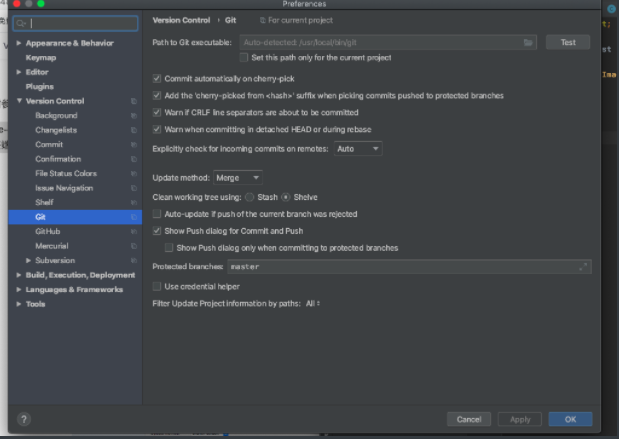Viewport: 619px width, 439px height.
Task: Click project-level icon next to File Status Colors
Action: (x=134, y=174)
